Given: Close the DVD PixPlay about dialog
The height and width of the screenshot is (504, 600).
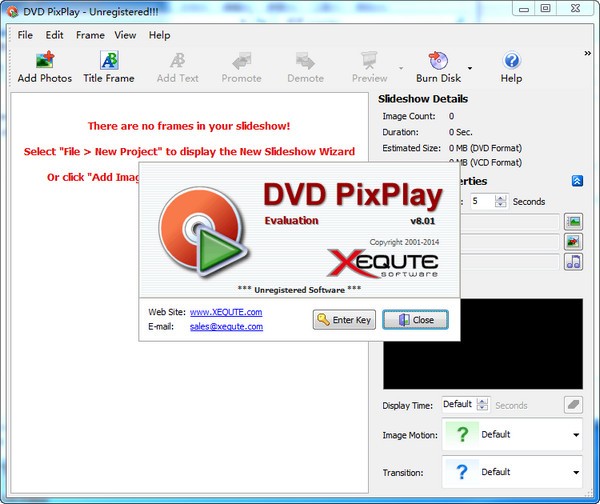Looking at the screenshot, I should coord(416,320).
